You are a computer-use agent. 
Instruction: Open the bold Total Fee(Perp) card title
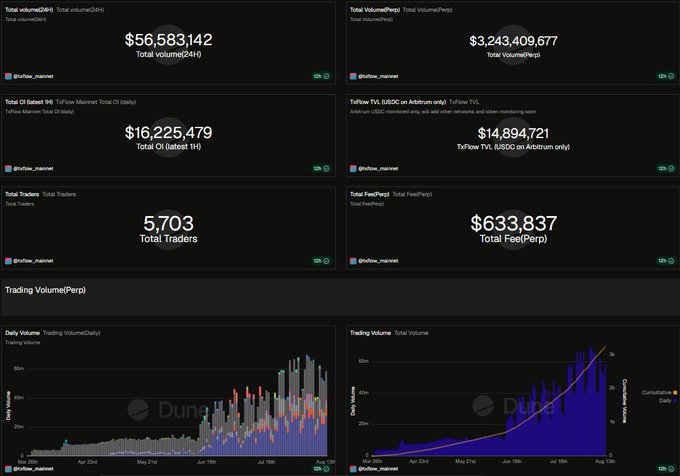369,194
